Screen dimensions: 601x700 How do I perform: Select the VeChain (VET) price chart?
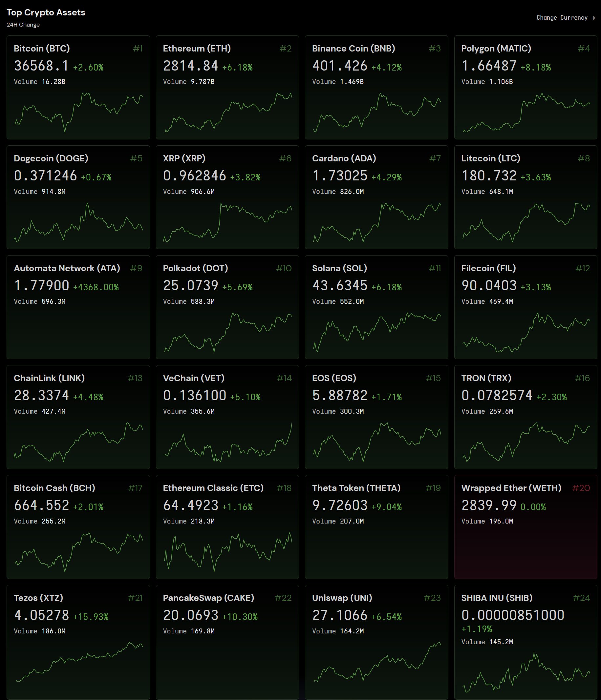tap(227, 442)
